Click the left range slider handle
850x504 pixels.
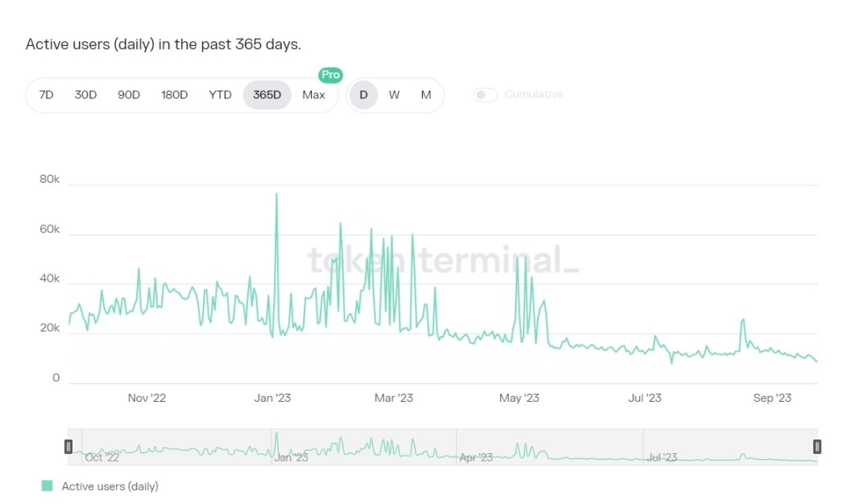coord(69,445)
